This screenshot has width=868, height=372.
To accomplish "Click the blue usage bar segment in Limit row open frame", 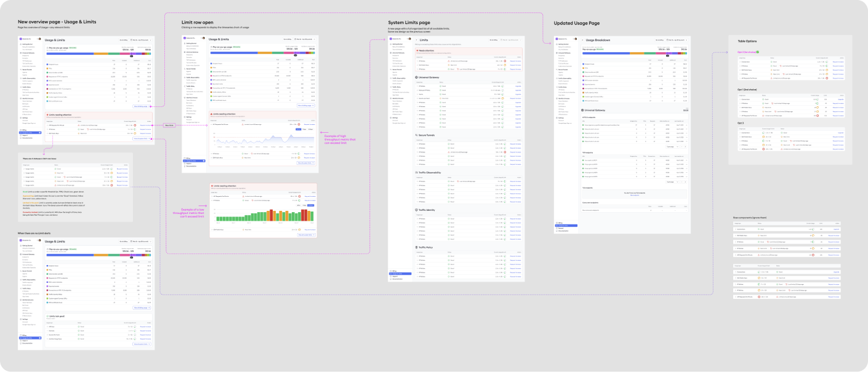I will 234,53.
